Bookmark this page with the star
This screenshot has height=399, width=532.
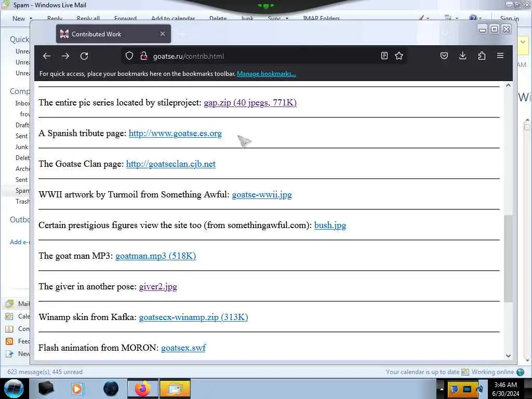(x=399, y=56)
